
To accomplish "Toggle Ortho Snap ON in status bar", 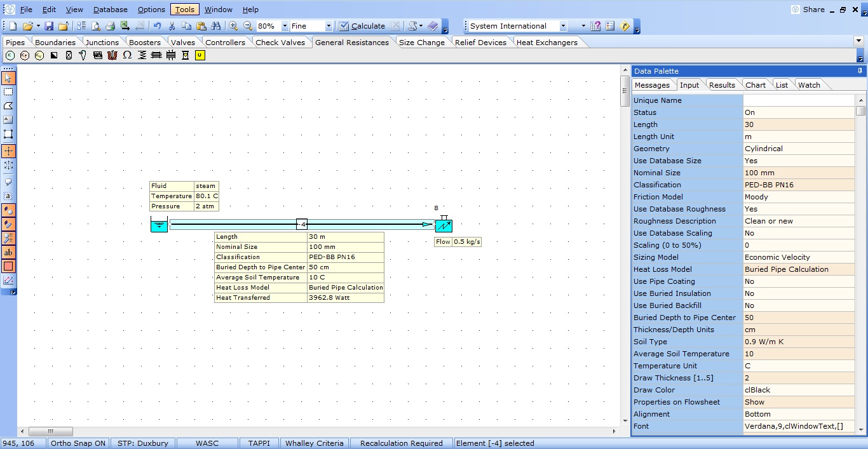I will click(x=78, y=443).
